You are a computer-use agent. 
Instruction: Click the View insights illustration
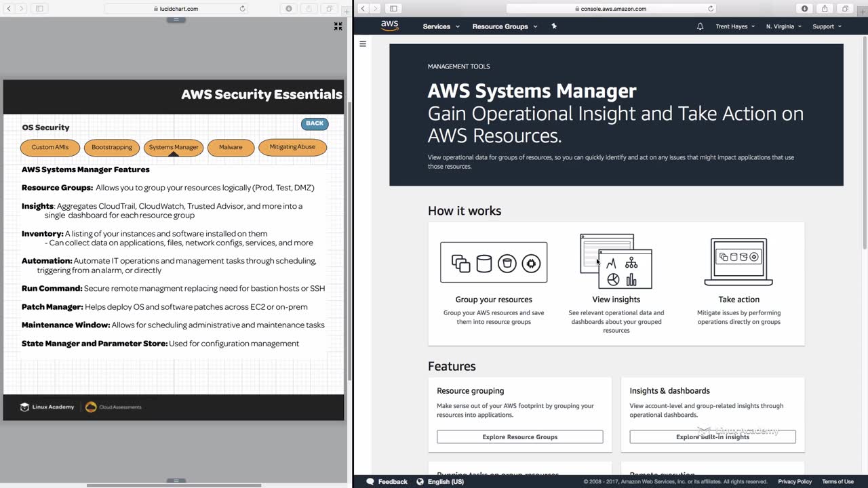click(616, 262)
